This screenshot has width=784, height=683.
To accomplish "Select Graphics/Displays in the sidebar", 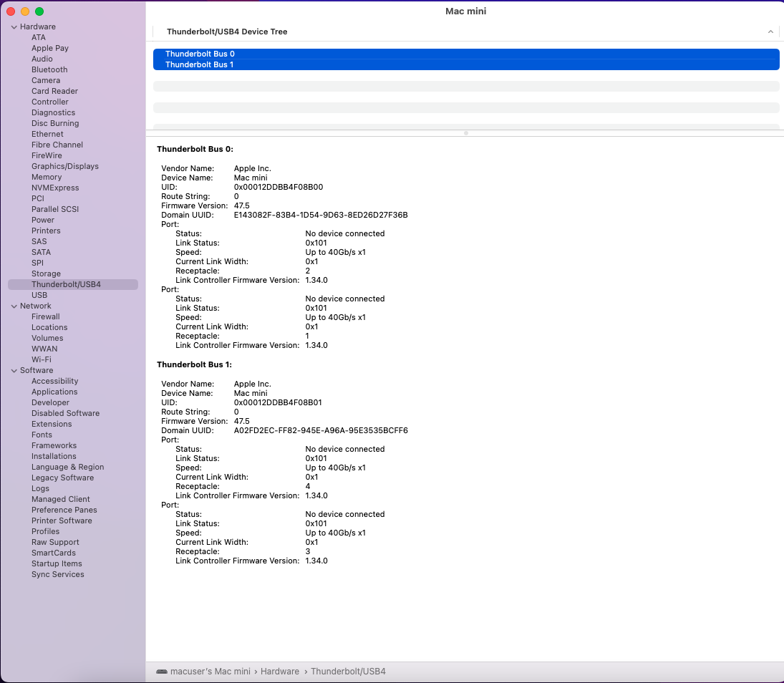I will point(65,167).
